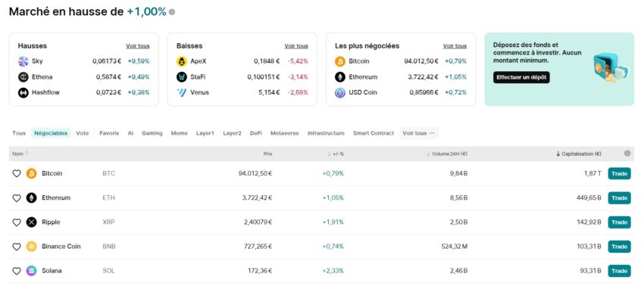Click the StaFi coin icon
This screenshot has height=286, width=644.
pyautogui.click(x=182, y=77)
